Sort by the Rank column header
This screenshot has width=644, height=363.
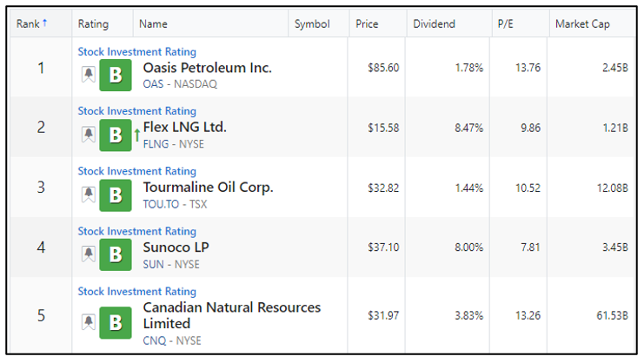31,23
